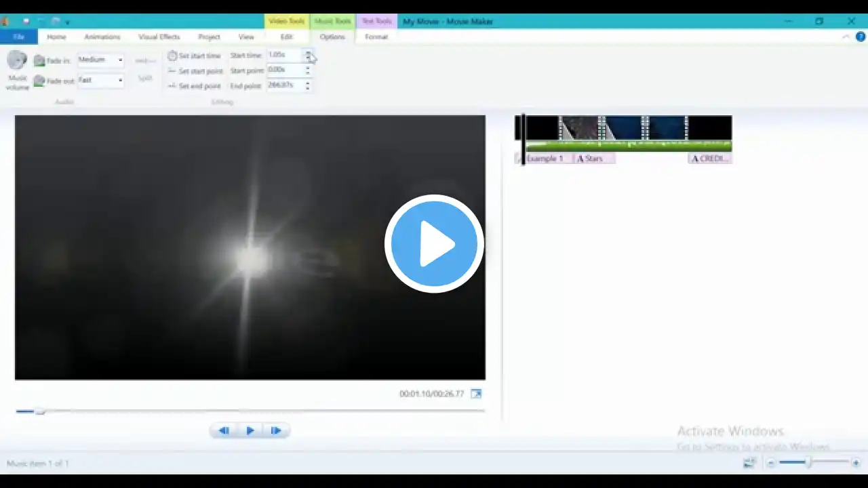Select the last black clip above CREDI caption
Screen dimensions: 868x488
coord(710,127)
